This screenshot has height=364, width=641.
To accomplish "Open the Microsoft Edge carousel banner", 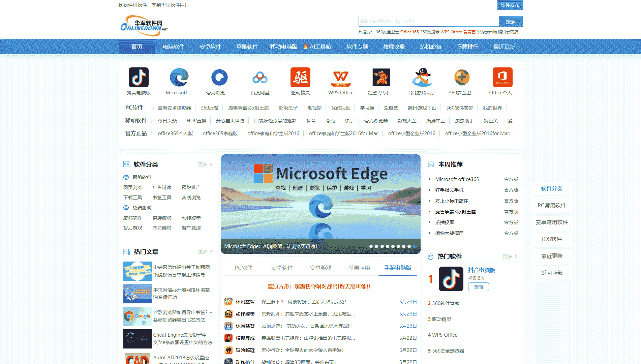I will [x=321, y=204].
